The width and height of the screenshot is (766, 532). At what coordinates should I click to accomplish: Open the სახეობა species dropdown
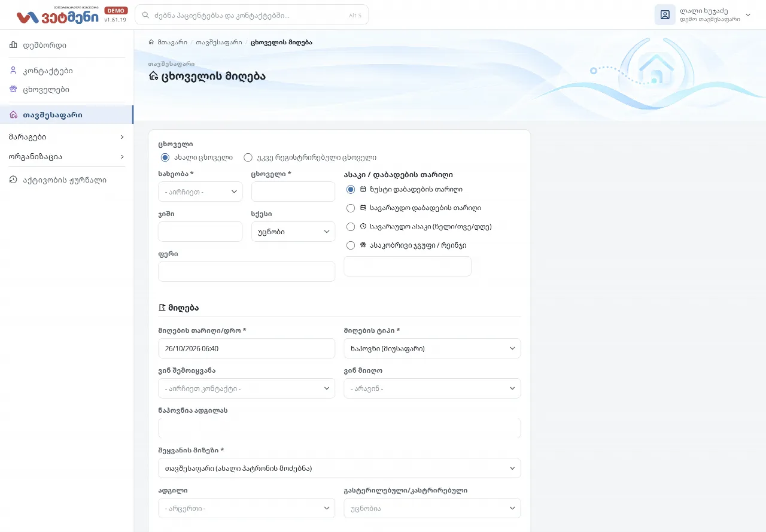coord(200,192)
